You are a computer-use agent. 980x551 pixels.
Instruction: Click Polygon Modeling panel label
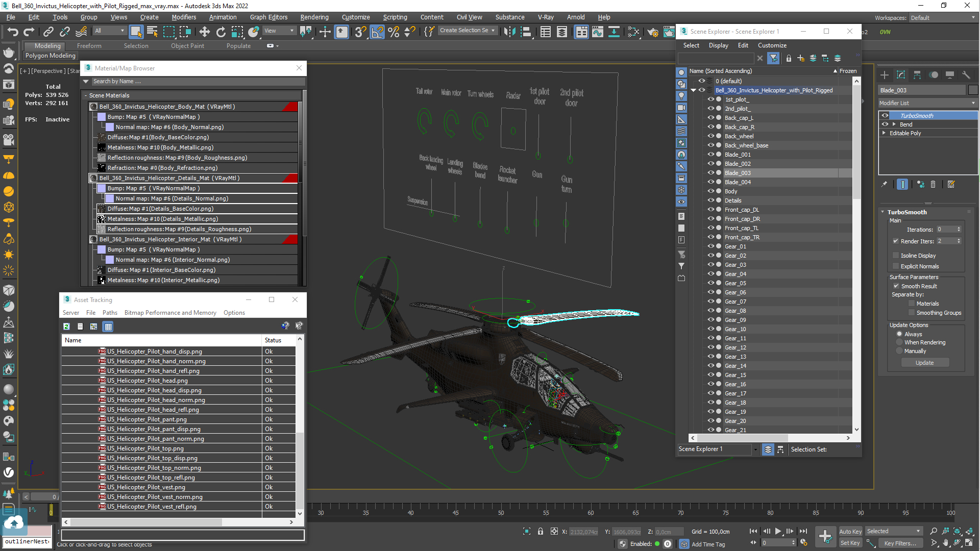[x=50, y=56]
